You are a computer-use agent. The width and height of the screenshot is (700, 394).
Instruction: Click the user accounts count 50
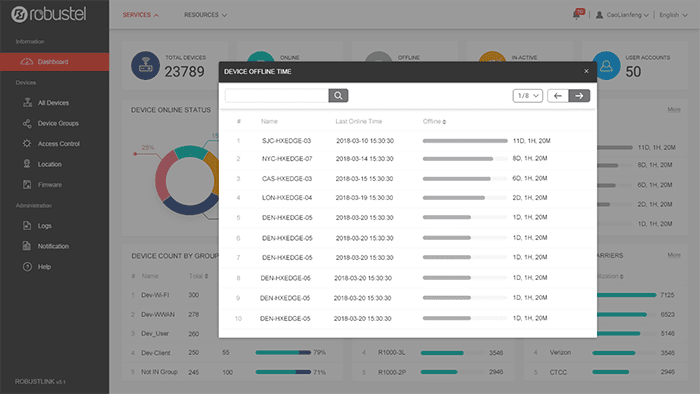tap(633, 71)
